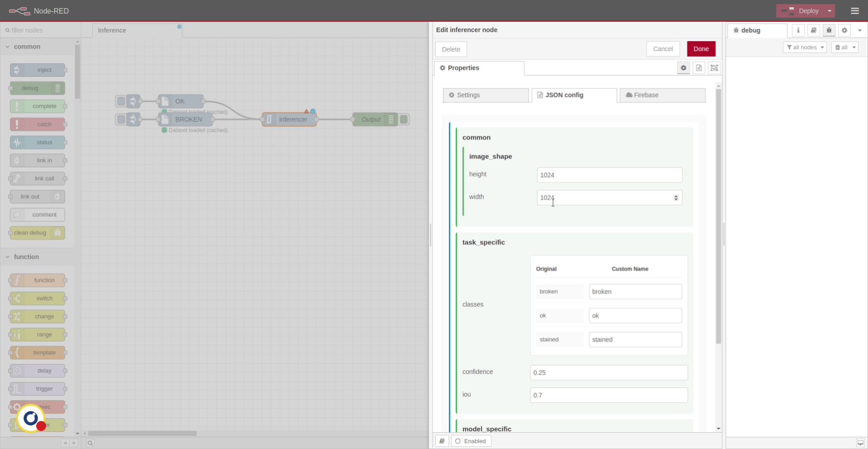The image size is (868, 449).
Task: Click Done to save the inferencer node
Action: tap(701, 49)
